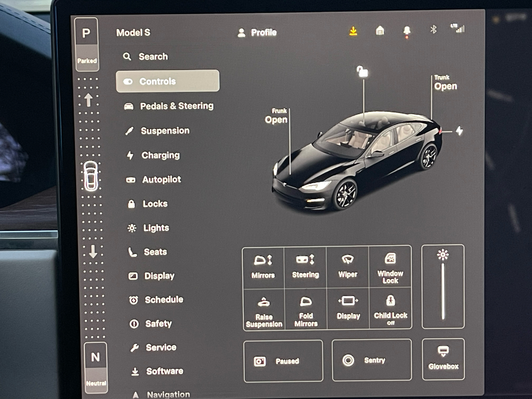The width and height of the screenshot is (532, 399).
Task: Open Bluetooth settings icon
Action: point(433,30)
